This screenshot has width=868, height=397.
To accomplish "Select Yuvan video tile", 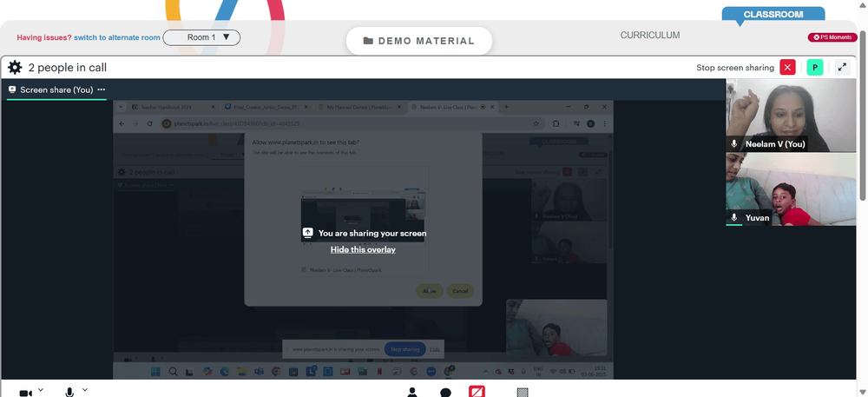I will coord(791,189).
